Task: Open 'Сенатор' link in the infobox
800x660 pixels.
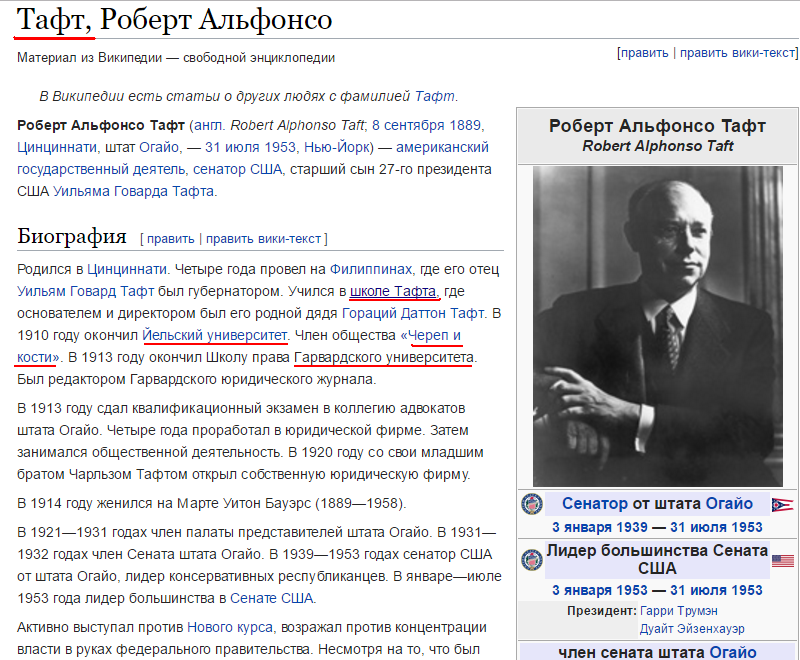Action: (595, 504)
